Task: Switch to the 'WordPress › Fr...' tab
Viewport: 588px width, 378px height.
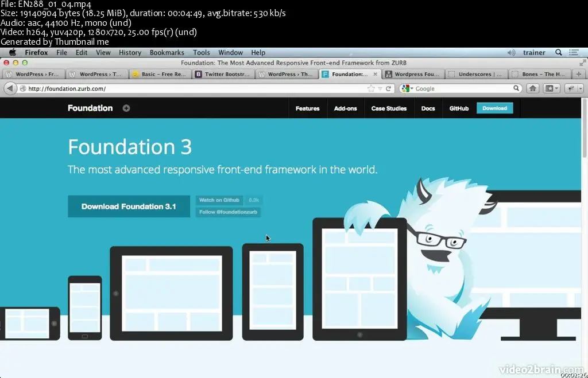Action: [33, 74]
